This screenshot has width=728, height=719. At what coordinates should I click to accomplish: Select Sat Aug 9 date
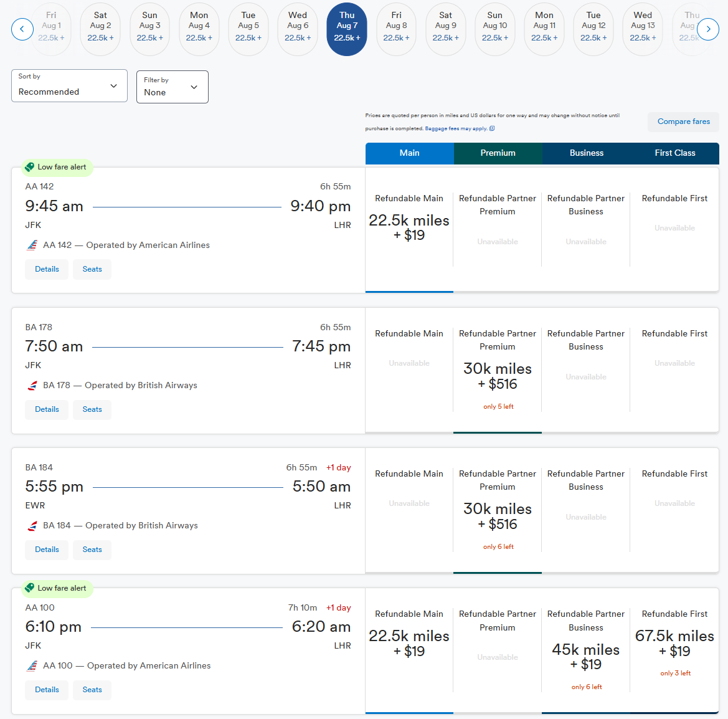[446, 29]
